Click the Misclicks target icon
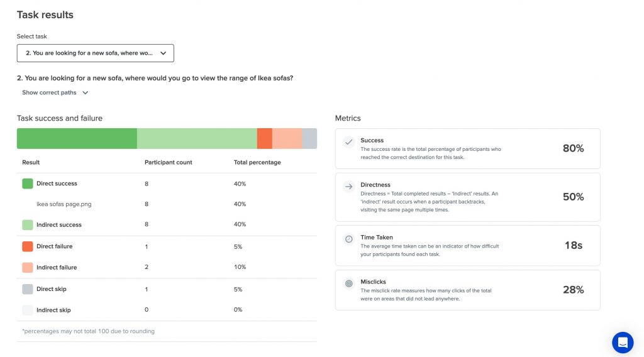Screen dimensions: 644x357 (x=348, y=283)
